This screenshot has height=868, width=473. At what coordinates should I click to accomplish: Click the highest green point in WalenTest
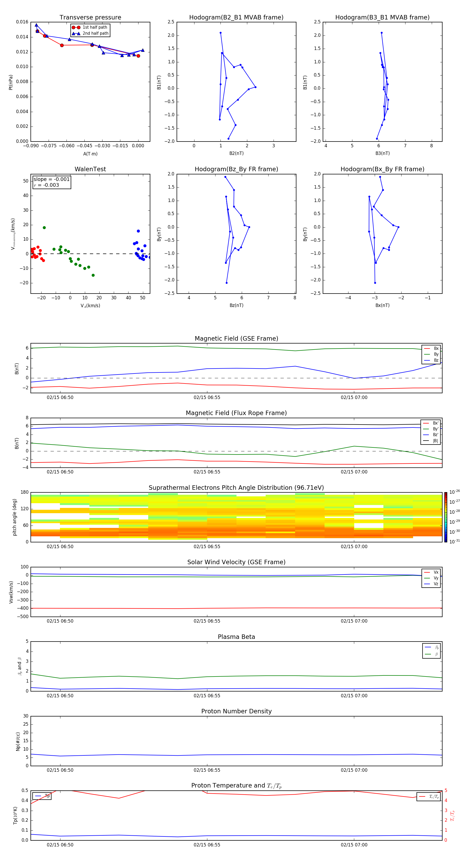[x=44, y=228]
